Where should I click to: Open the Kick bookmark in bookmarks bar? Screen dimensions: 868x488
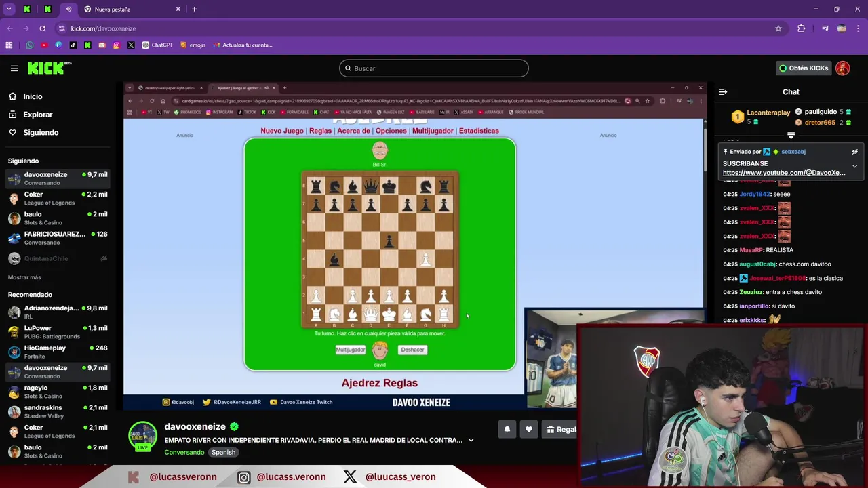(x=87, y=45)
